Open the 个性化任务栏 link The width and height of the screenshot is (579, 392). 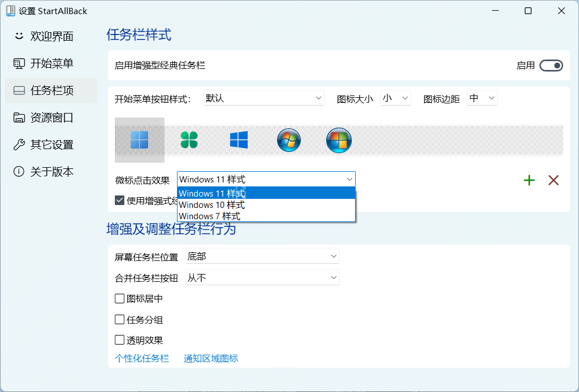(x=142, y=358)
